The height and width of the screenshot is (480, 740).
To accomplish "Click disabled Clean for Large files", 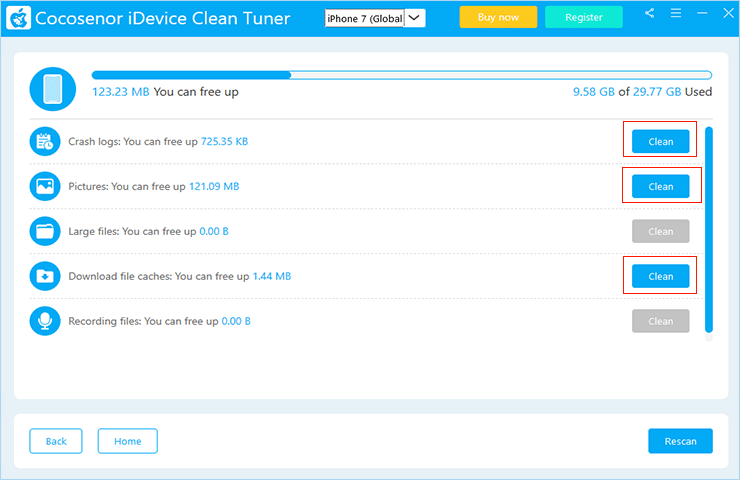I will click(x=661, y=231).
